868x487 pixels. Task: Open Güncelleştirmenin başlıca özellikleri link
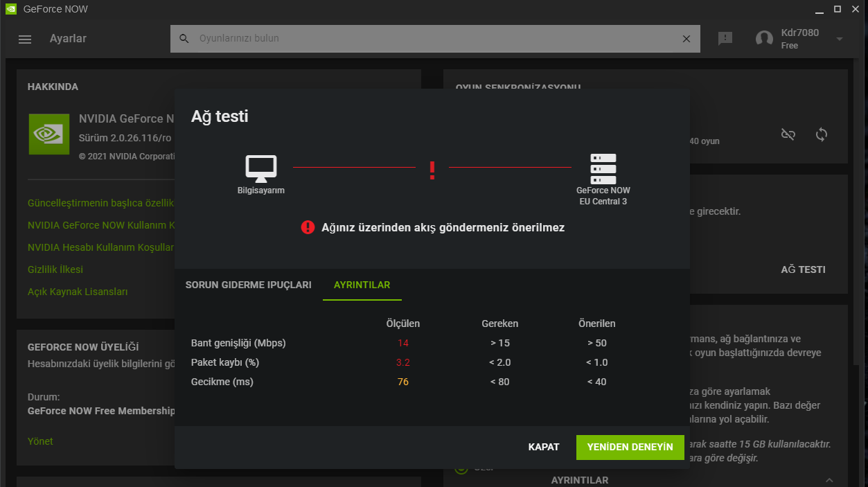point(101,203)
